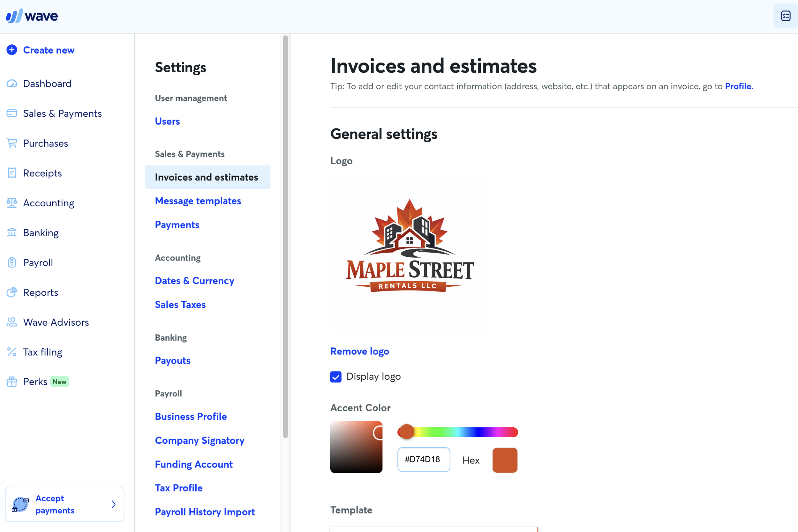Click the Accounting scales icon
Image resolution: width=798 pixels, height=532 pixels.
(x=12, y=203)
